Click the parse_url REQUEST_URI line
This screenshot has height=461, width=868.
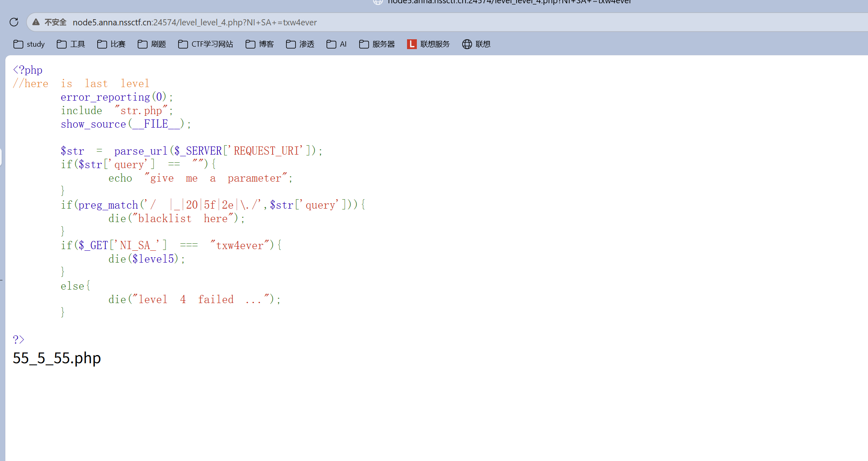pos(192,151)
